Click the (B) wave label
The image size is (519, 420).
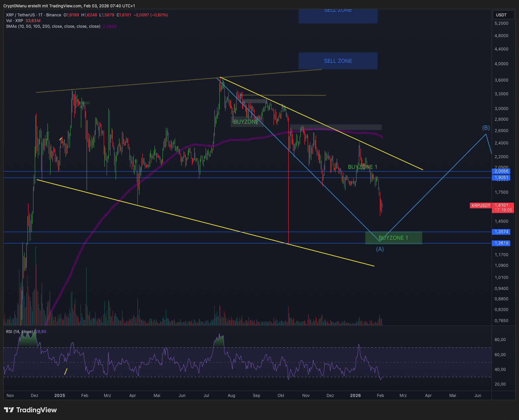click(x=486, y=128)
